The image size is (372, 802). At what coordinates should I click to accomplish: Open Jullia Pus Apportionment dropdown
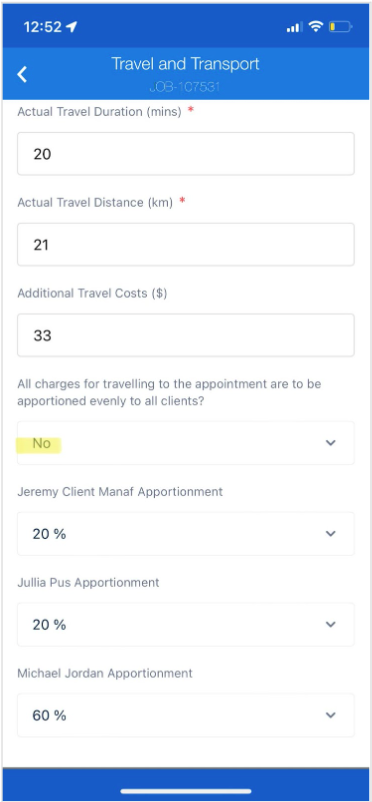tap(186, 625)
